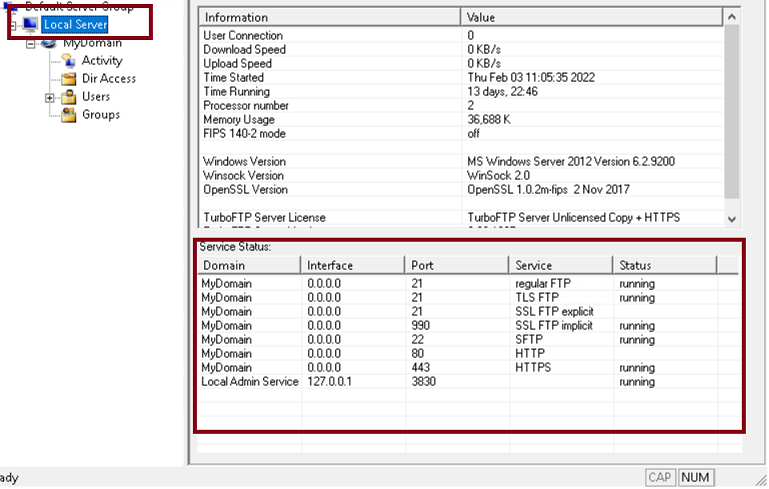Select the Local Admin Service row
769x489 pixels.
(468, 382)
